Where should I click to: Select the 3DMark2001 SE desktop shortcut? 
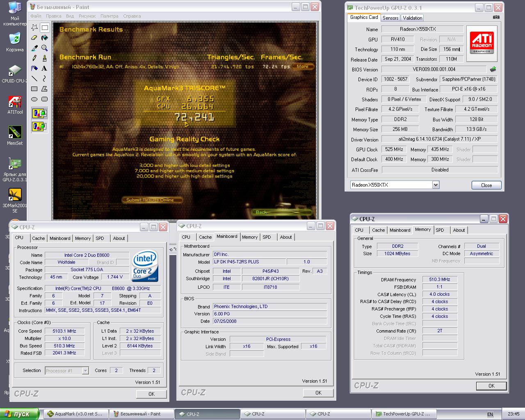[x=15, y=200]
